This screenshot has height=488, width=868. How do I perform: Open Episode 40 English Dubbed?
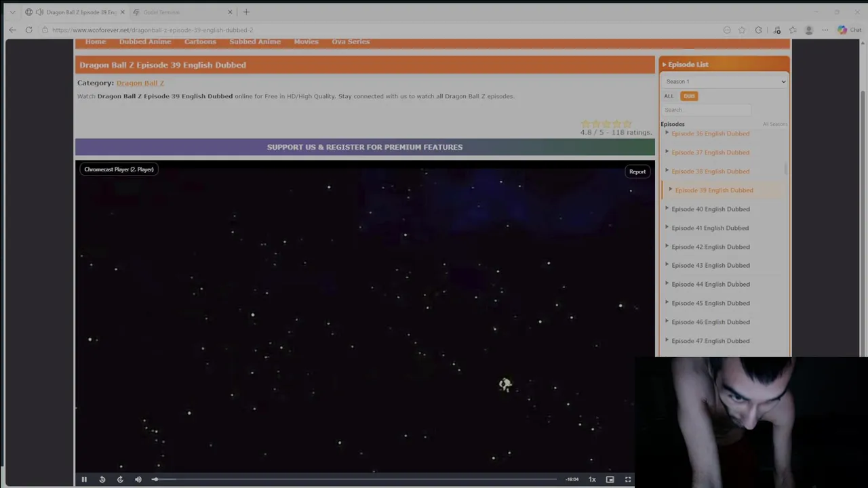point(710,209)
